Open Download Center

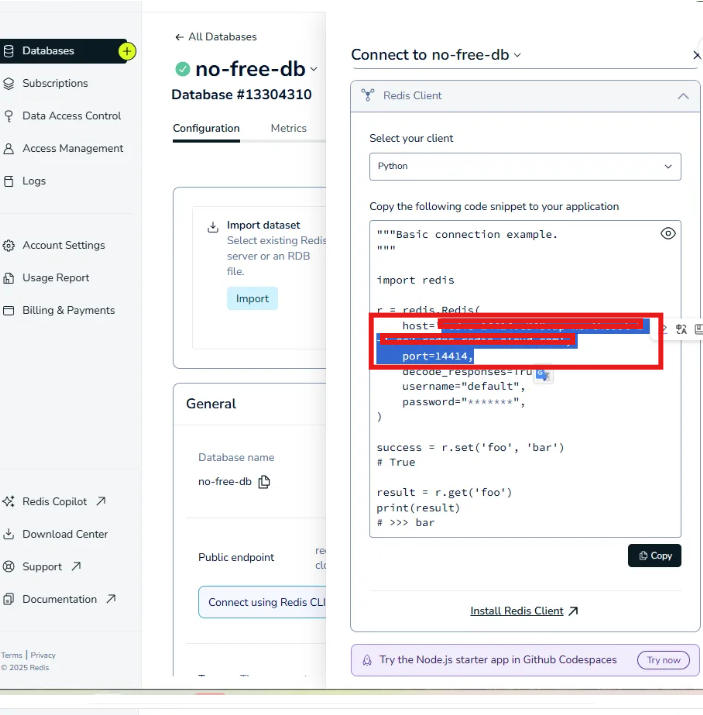65,534
